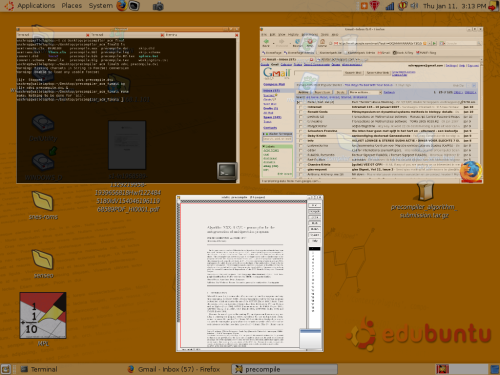Launch Firefox from the top panel
Image resolution: width=500 pixels, height=375 pixels.
coord(121,6)
